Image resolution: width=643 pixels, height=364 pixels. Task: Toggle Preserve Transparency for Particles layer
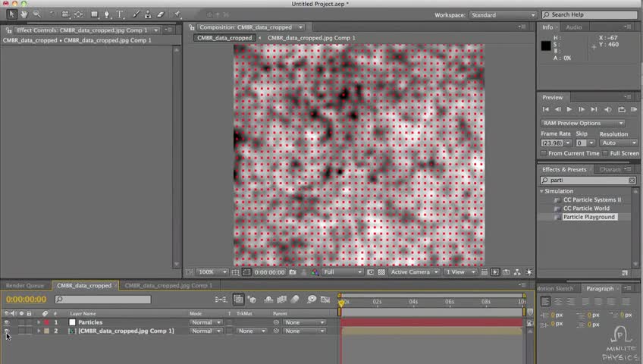pos(230,322)
